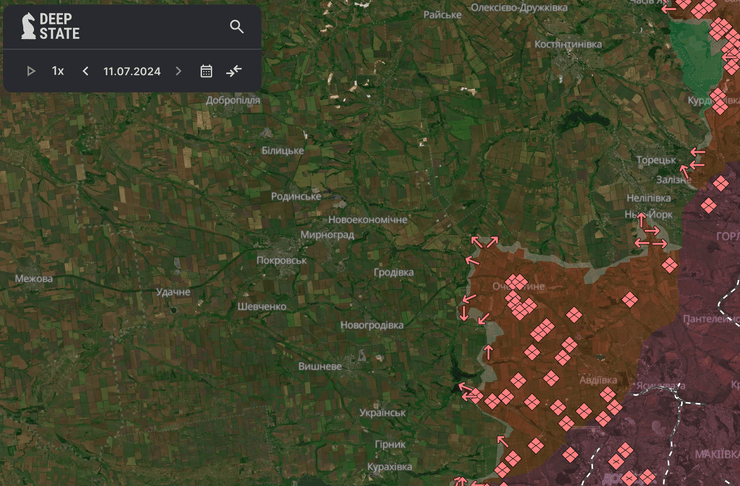
Task: Select the Покровськ city label
Action: tap(281, 260)
